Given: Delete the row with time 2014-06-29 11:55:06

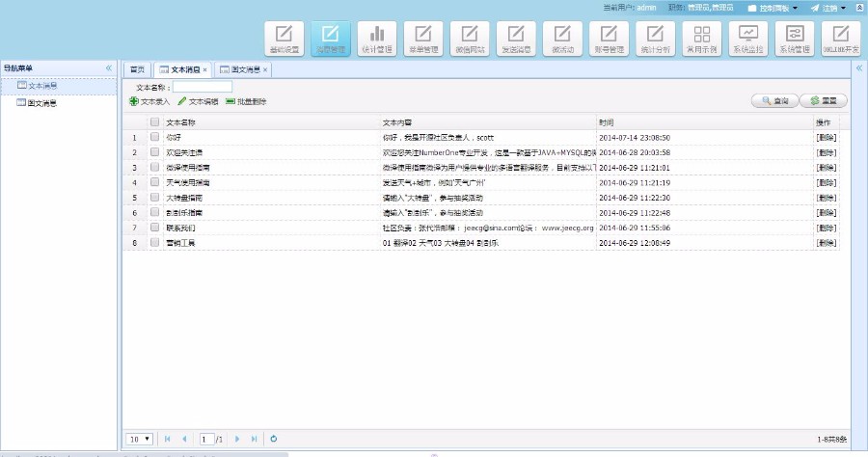Looking at the screenshot, I should point(826,228).
